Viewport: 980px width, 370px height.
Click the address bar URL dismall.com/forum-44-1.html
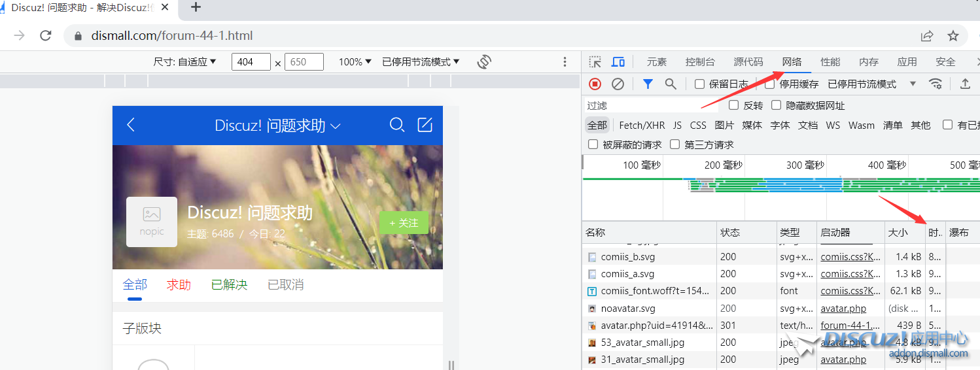tap(172, 36)
